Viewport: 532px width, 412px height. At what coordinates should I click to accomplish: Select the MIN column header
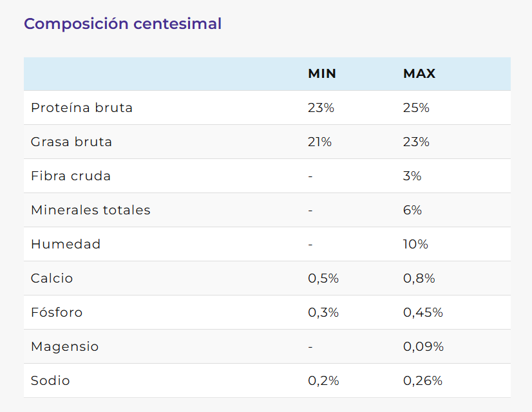click(322, 74)
